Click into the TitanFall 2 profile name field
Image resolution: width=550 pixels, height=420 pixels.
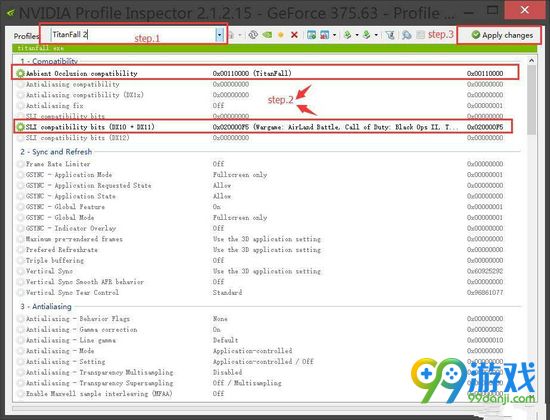(133, 34)
